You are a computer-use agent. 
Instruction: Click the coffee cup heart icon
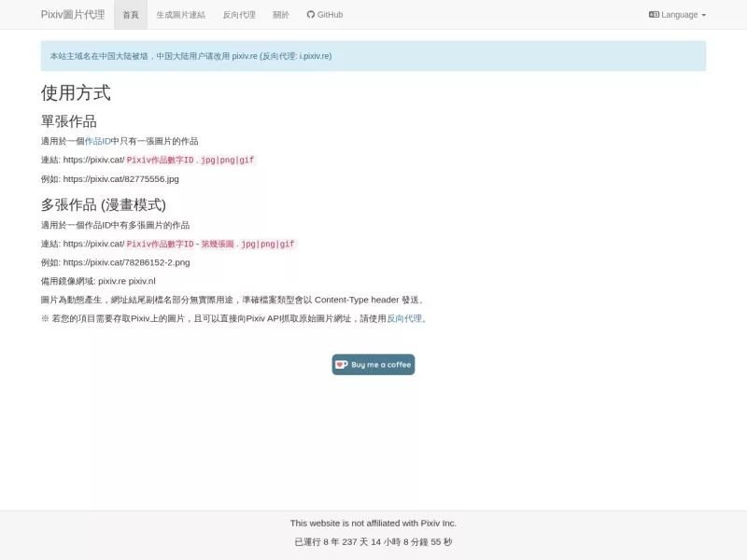point(341,365)
